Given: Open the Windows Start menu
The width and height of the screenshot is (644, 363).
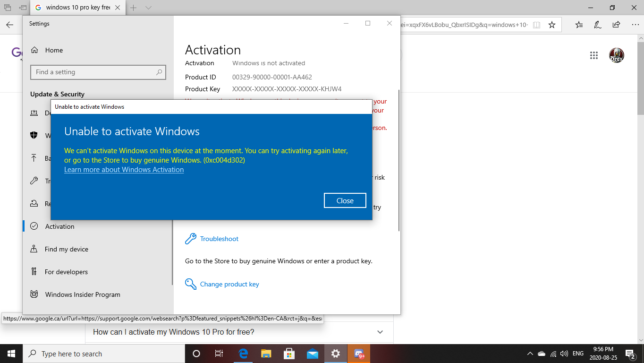Looking at the screenshot, I should click(x=11, y=354).
